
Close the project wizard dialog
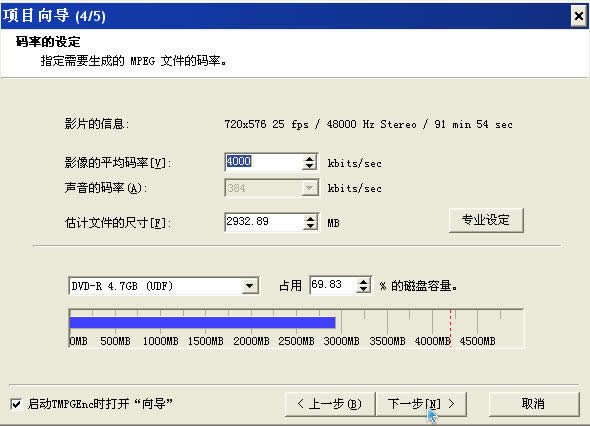[x=578, y=16]
